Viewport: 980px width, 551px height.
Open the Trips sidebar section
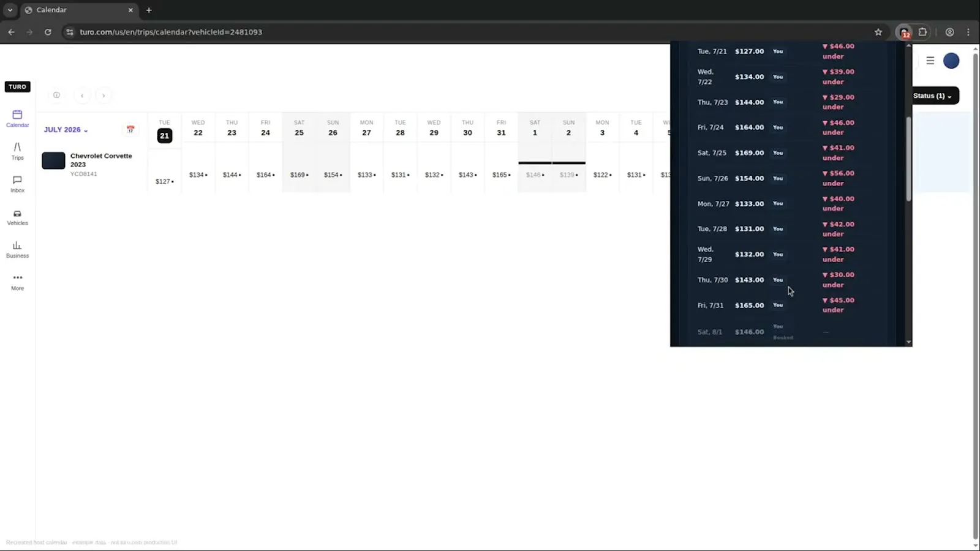pos(17,151)
